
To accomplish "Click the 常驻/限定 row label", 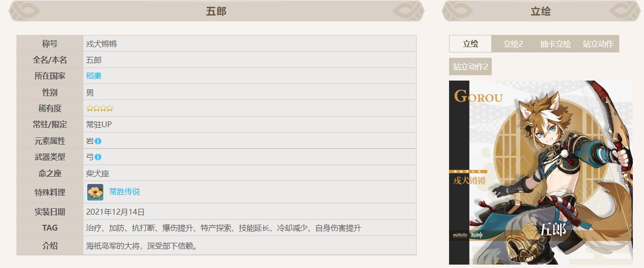I will [50, 124].
